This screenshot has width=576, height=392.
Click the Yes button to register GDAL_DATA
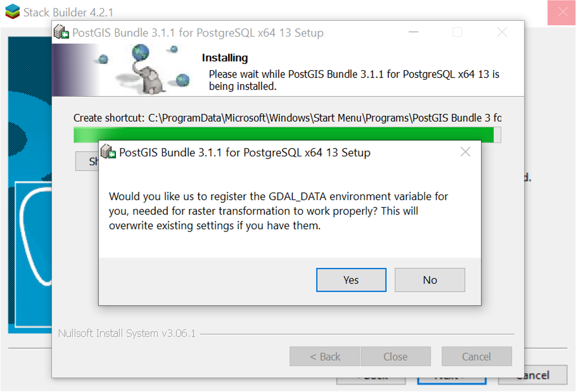point(351,280)
